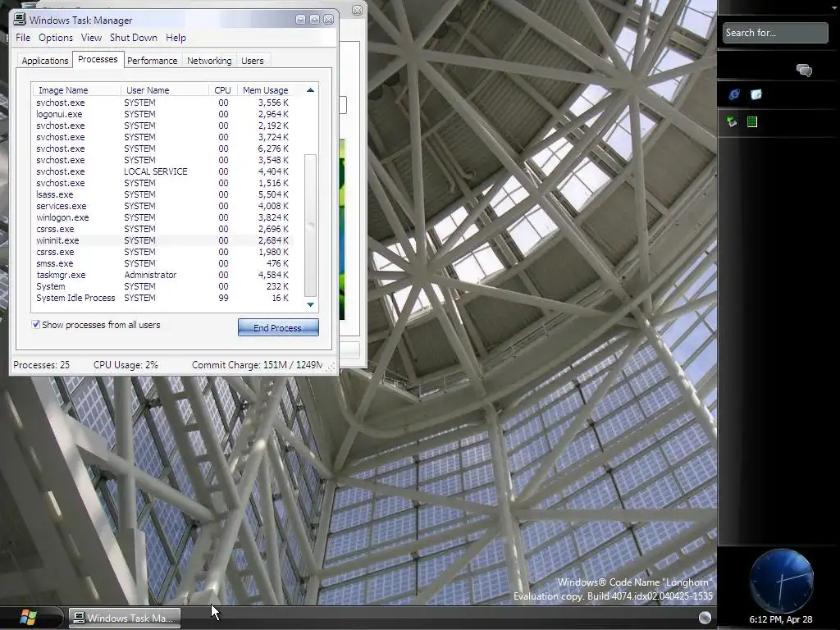This screenshot has width=840, height=630.
Task: Open the View menu
Action: tap(91, 38)
